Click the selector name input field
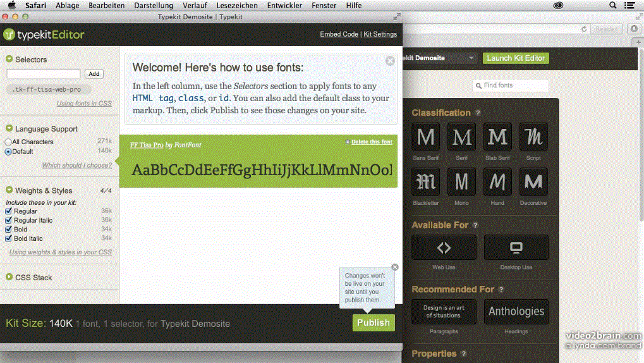 pyautogui.click(x=44, y=73)
